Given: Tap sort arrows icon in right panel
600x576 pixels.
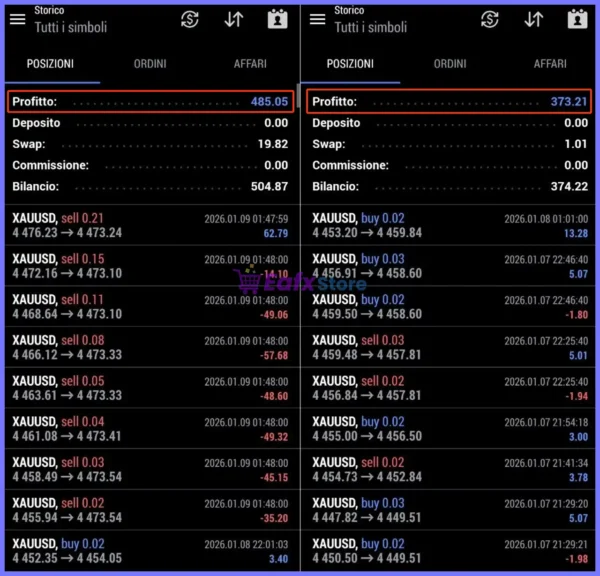Looking at the screenshot, I should [534, 19].
